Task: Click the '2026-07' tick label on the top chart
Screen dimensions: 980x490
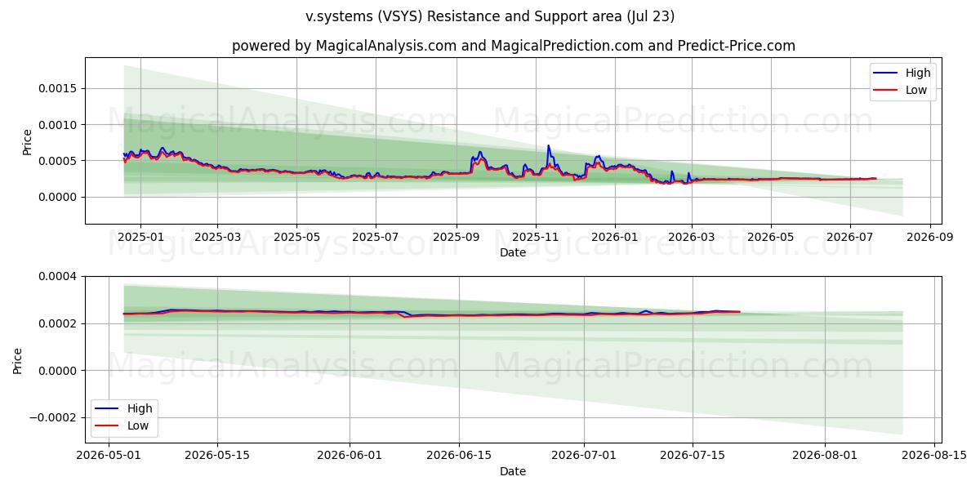Action: 850,237
